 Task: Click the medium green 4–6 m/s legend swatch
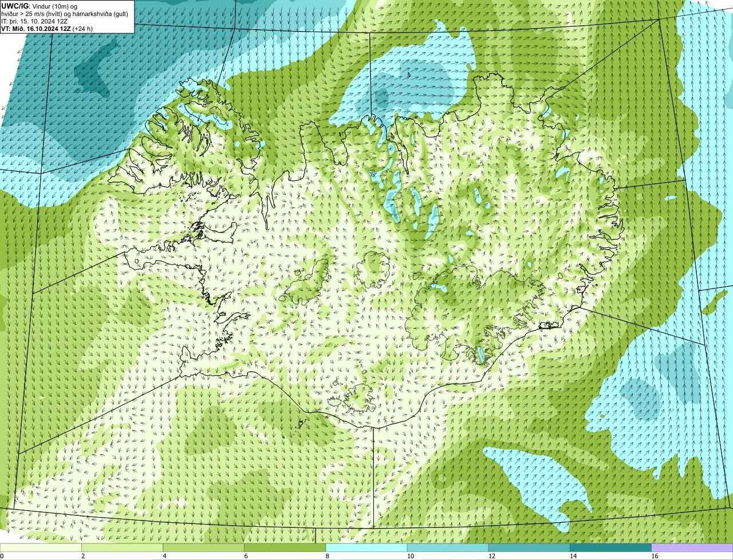coord(204,548)
